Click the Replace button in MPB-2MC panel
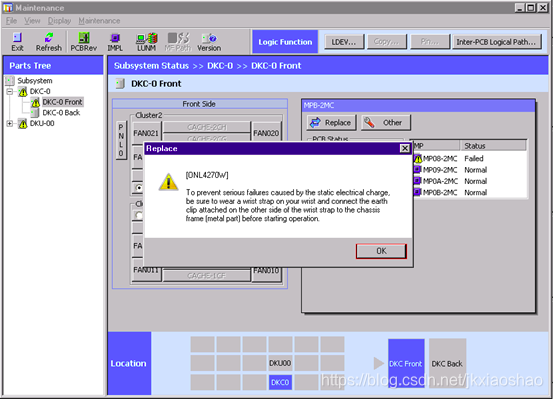Screen dimensions: 553x399 331,123
